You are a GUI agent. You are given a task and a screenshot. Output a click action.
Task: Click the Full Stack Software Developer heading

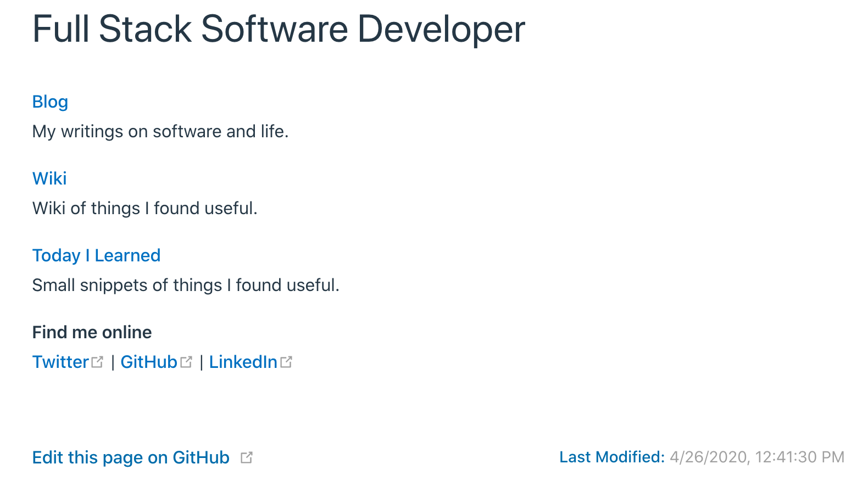coord(279,29)
